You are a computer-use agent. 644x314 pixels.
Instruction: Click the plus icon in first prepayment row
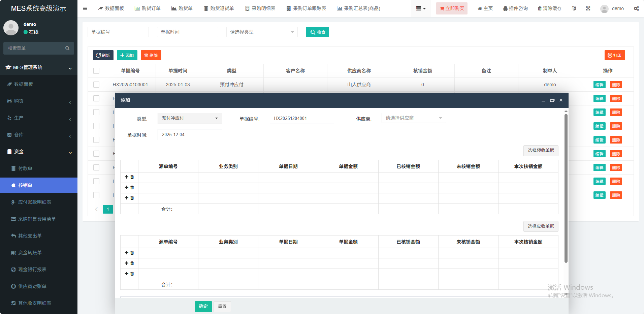pyautogui.click(x=127, y=177)
